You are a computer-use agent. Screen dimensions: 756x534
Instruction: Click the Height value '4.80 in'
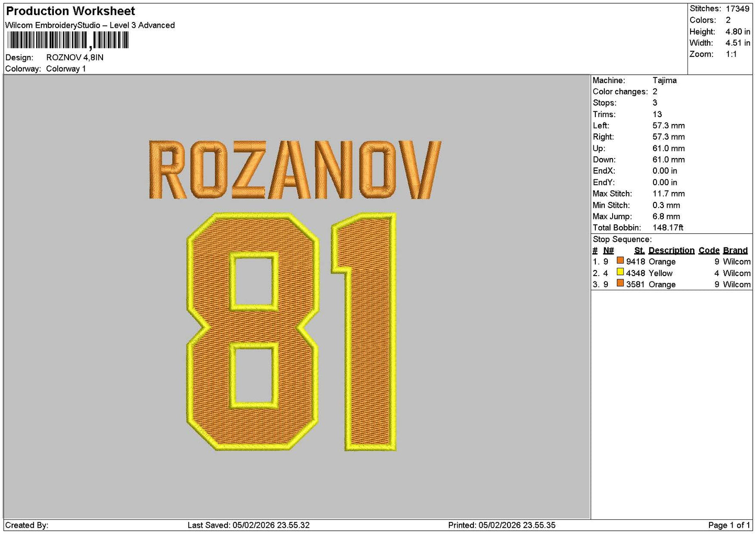pyautogui.click(x=738, y=32)
